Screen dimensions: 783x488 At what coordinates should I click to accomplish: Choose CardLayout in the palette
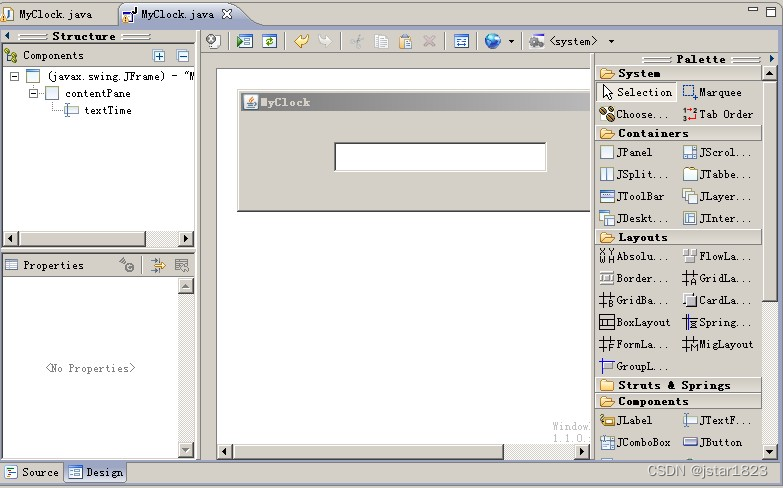(717, 300)
